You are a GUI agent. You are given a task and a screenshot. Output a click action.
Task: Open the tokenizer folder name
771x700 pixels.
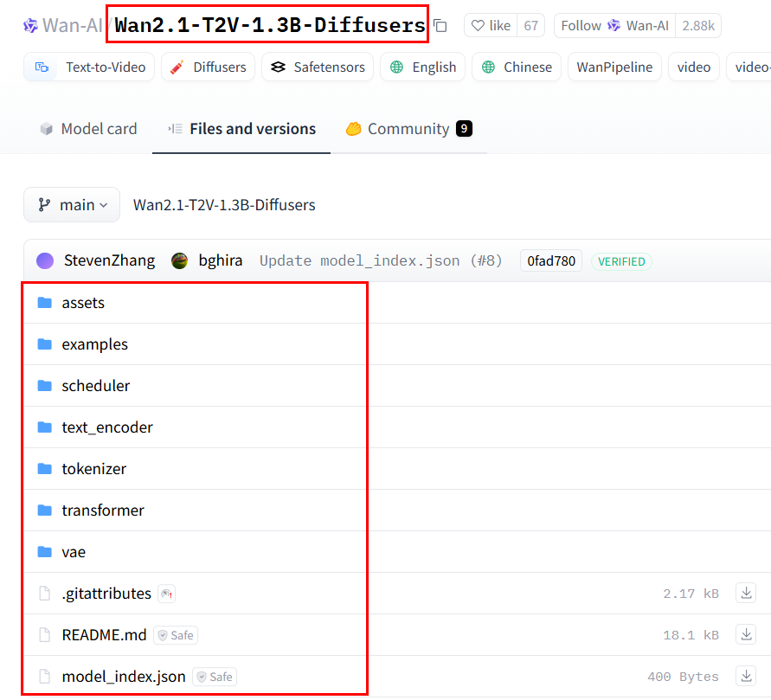94,469
